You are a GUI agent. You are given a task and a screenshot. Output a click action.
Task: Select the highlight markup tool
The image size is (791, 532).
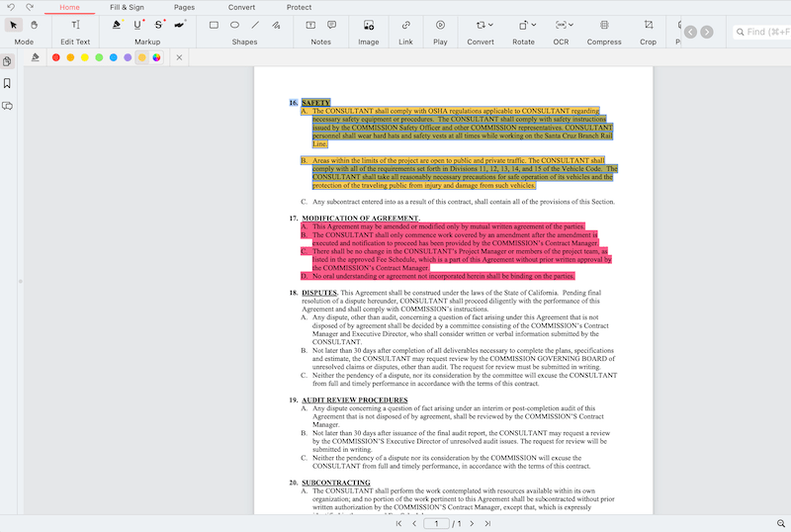(x=117, y=25)
